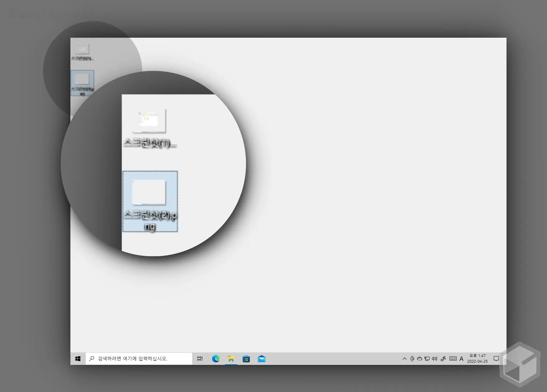Viewport: 547px width, 392px height.
Task: Launch Microsoft Edge from the taskbar
Action: coord(216,359)
